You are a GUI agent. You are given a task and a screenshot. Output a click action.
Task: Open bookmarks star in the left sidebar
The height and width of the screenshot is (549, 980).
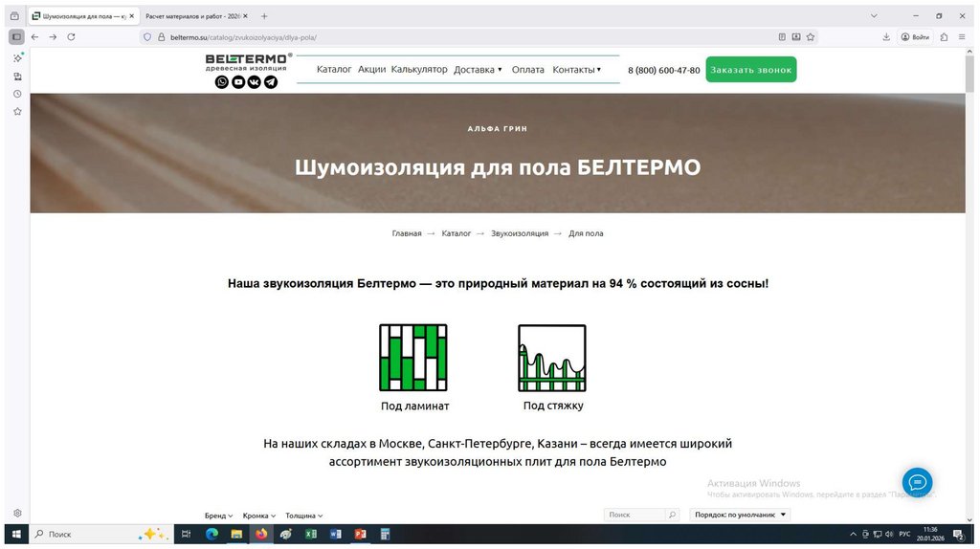pyautogui.click(x=17, y=111)
